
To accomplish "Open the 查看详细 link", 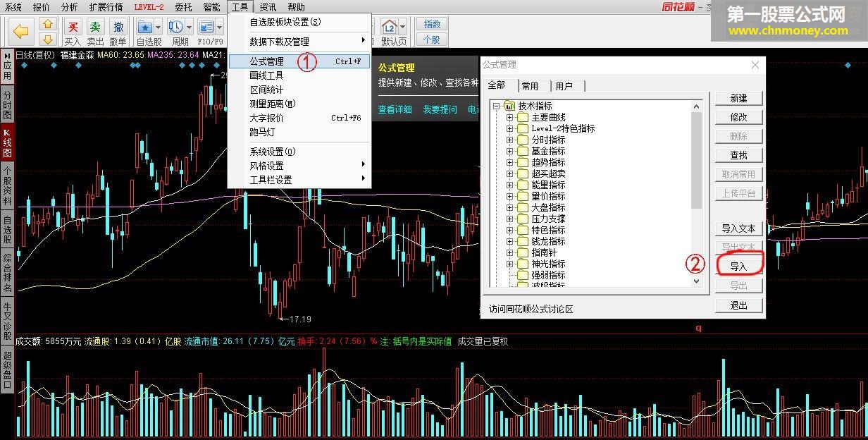I will coord(395,109).
